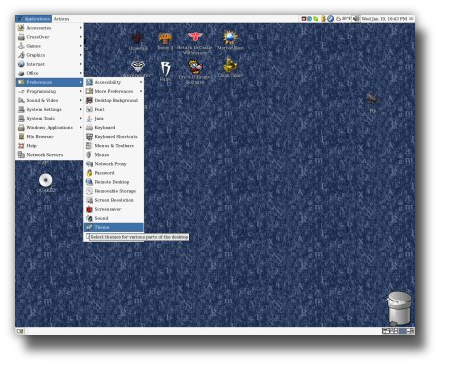Screen dimensions: 450x365
Task: Open the System Settings menu item
Action: pos(49,109)
